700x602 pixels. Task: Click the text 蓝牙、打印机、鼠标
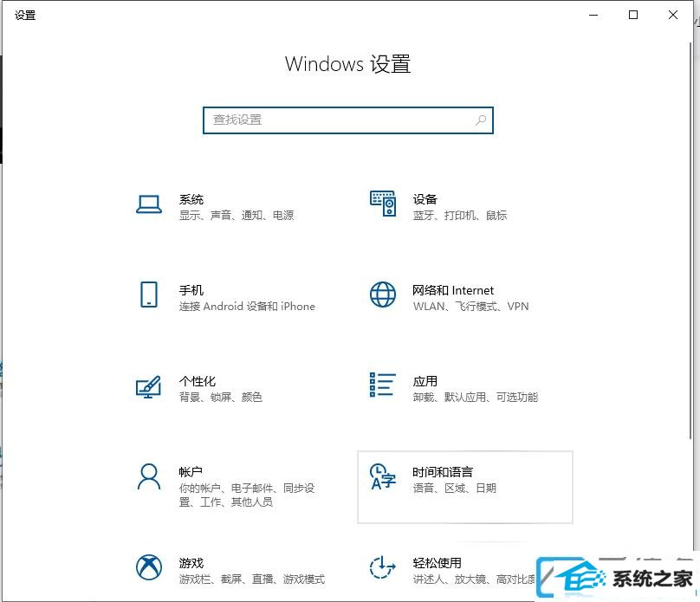[x=460, y=216]
